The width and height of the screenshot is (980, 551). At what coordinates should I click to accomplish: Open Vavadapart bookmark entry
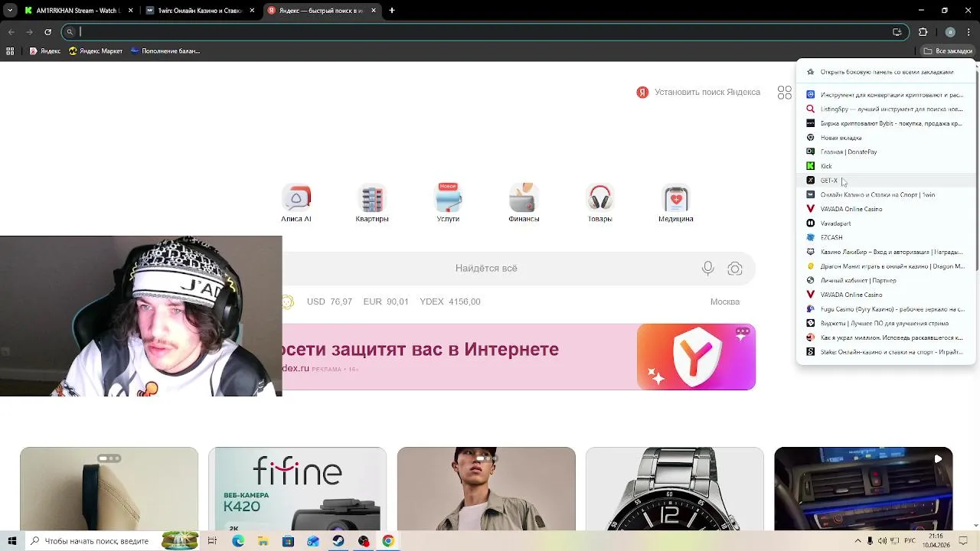[886, 223]
